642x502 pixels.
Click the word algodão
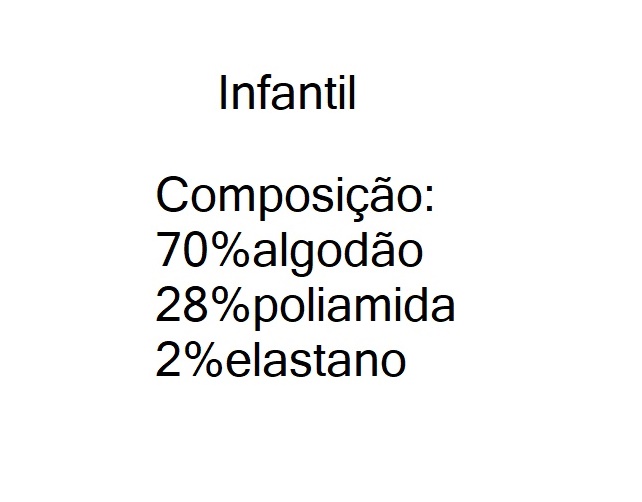[339, 252]
